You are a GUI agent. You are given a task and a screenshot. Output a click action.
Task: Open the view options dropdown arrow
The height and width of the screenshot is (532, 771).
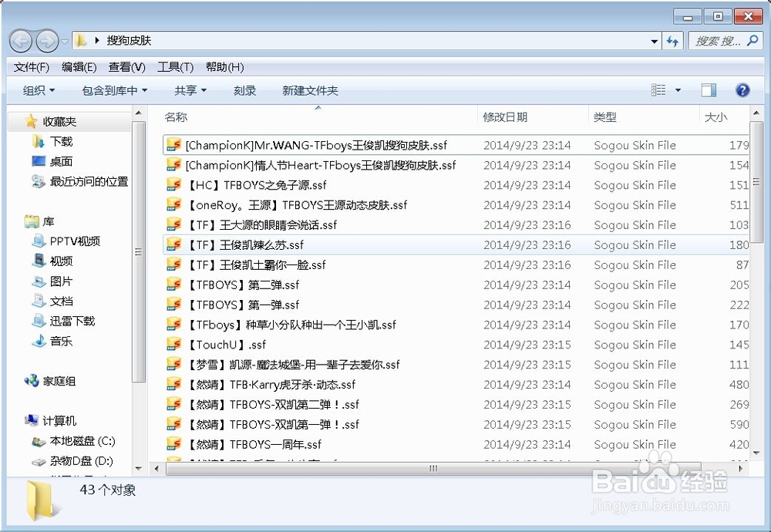tap(678, 90)
